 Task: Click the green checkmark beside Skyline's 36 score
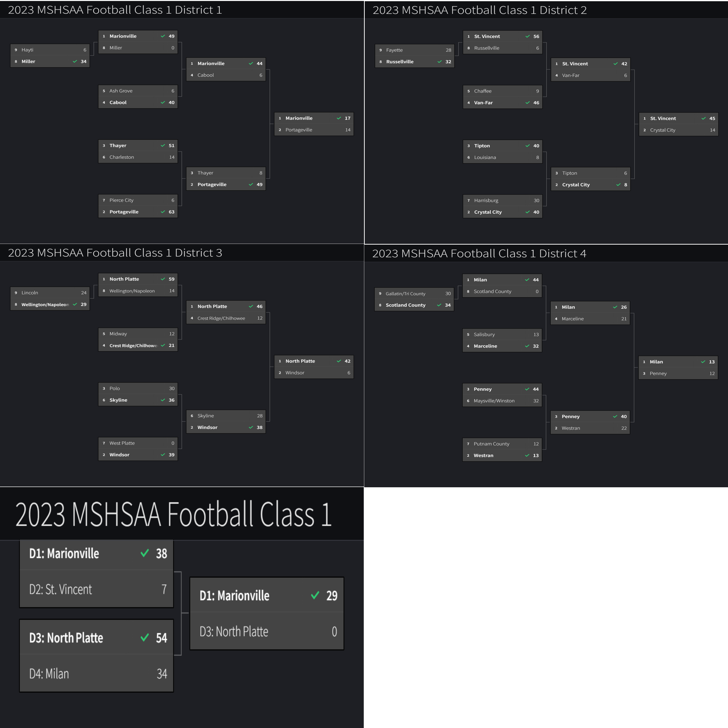[163, 400]
